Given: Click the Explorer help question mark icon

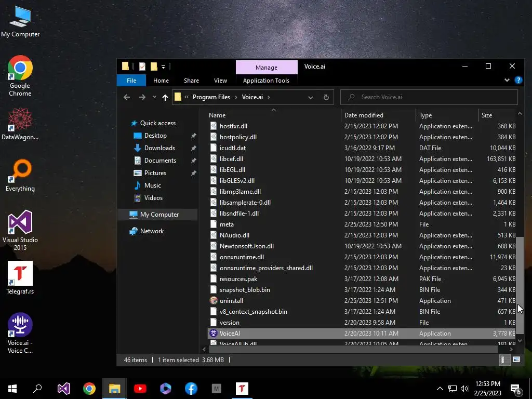Looking at the screenshot, I should coord(518,80).
